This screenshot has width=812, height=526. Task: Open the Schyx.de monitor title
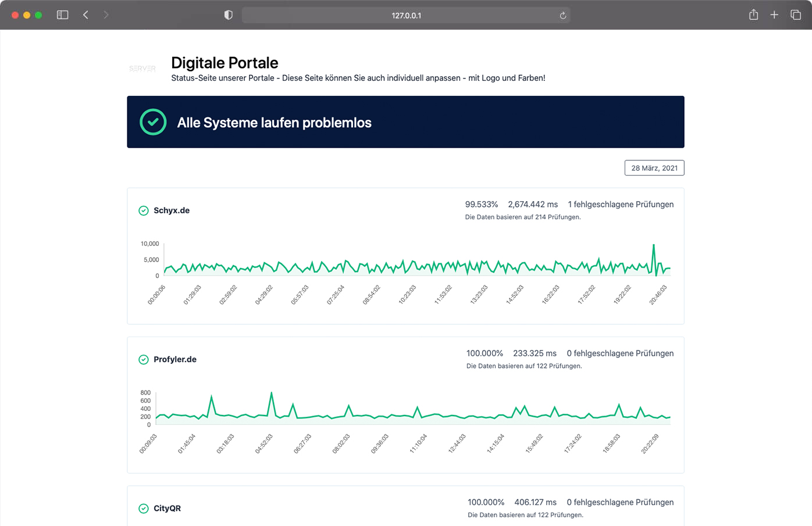click(x=172, y=210)
